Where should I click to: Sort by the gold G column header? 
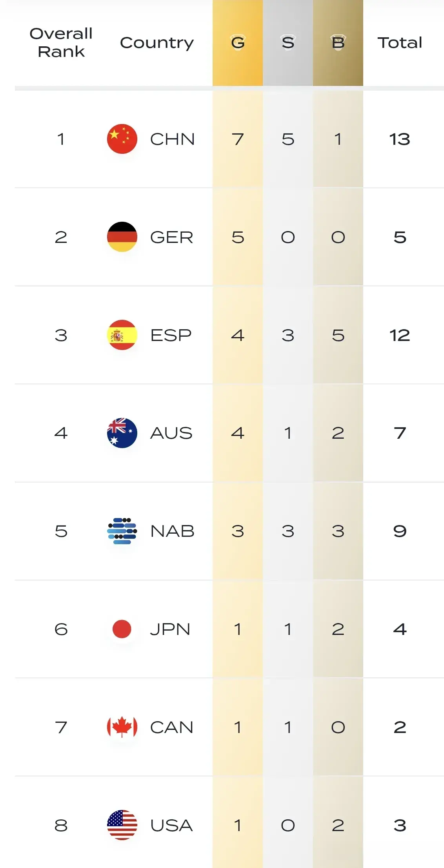[x=238, y=42]
